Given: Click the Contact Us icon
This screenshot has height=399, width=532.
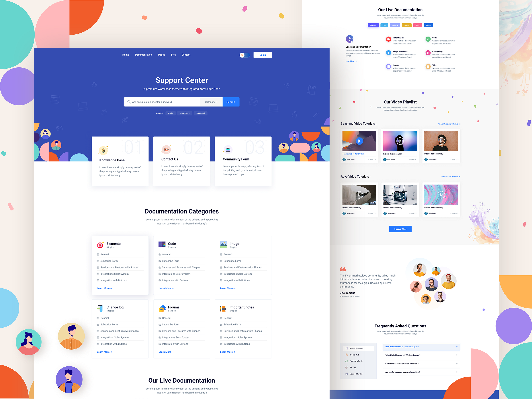Looking at the screenshot, I should click(166, 149).
